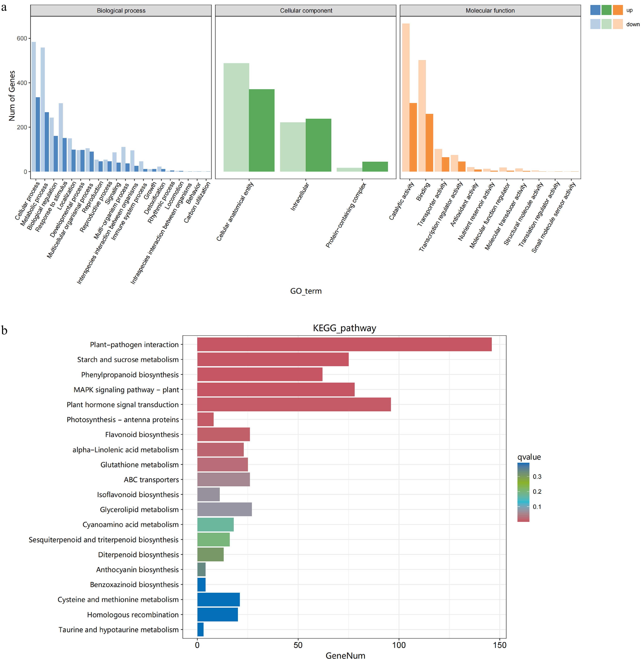Select the Molecular function panel header
Viewport: 644px width, 662px height.
coord(490,10)
